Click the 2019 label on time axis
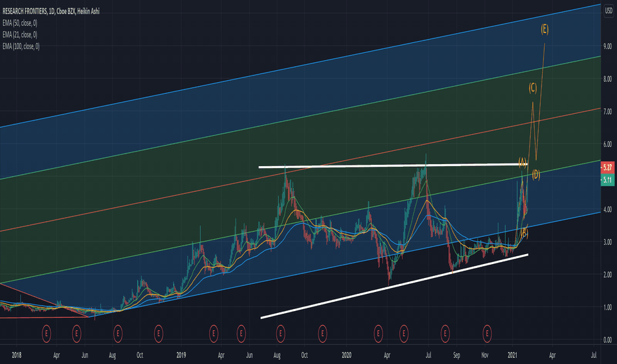This screenshot has width=617, height=364. (x=181, y=355)
